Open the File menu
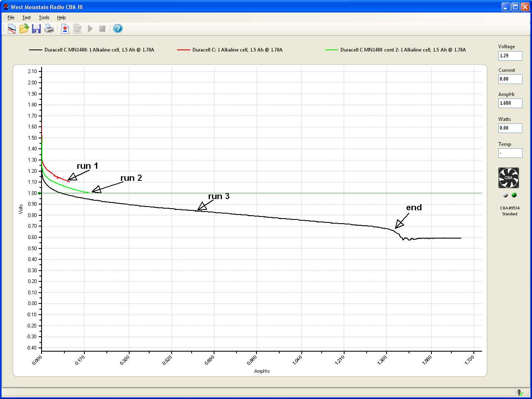This screenshot has width=532, height=399. [x=11, y=17]
